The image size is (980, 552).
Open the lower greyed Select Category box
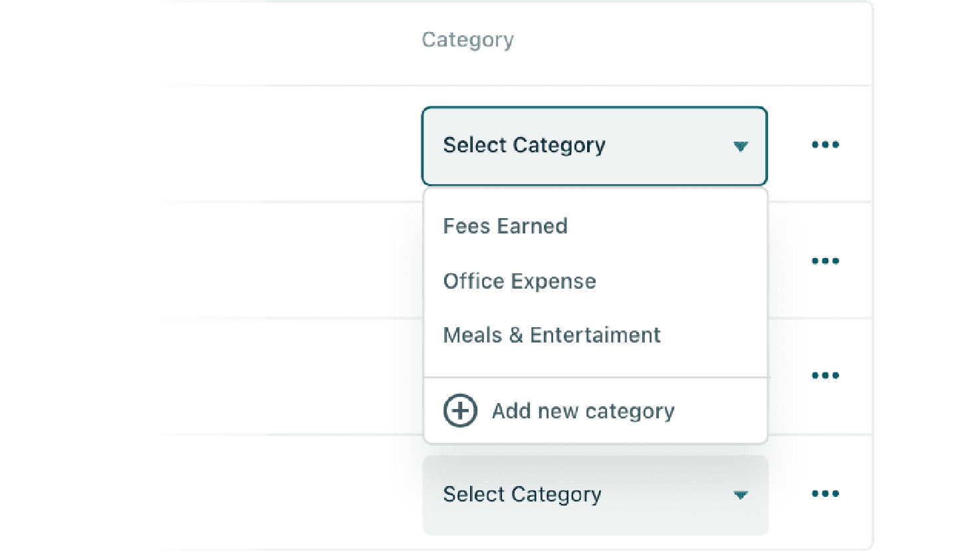[x=595, y=495]
